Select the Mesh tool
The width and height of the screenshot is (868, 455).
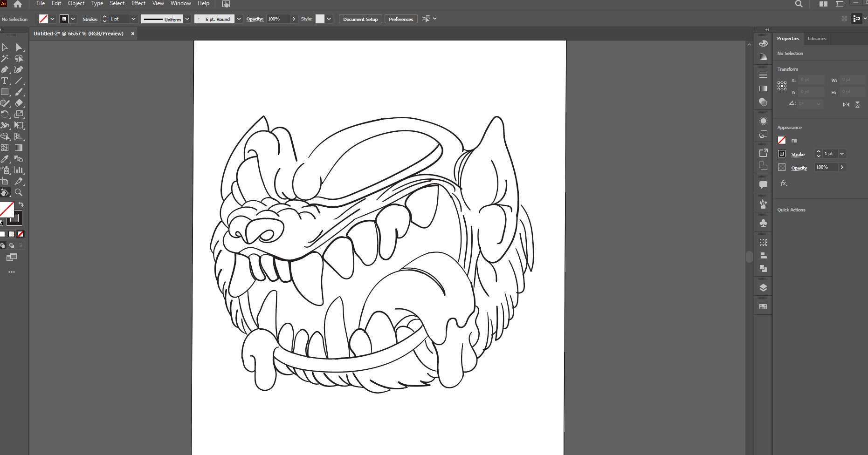(x=5, y=148)
